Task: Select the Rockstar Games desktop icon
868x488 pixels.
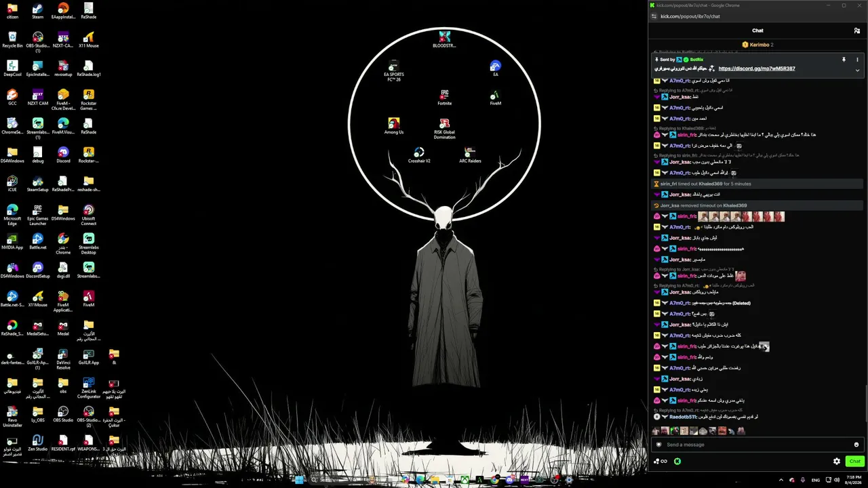Action: pyautogui.click(x=88, y=100)
